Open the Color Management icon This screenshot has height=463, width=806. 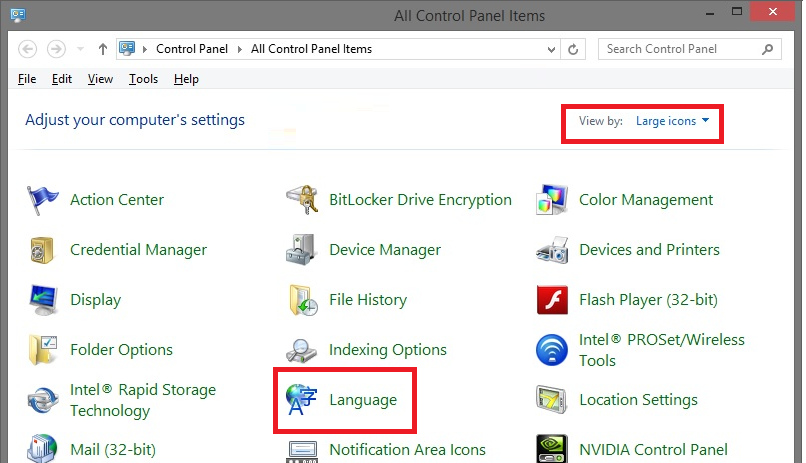tap(552, 200)
